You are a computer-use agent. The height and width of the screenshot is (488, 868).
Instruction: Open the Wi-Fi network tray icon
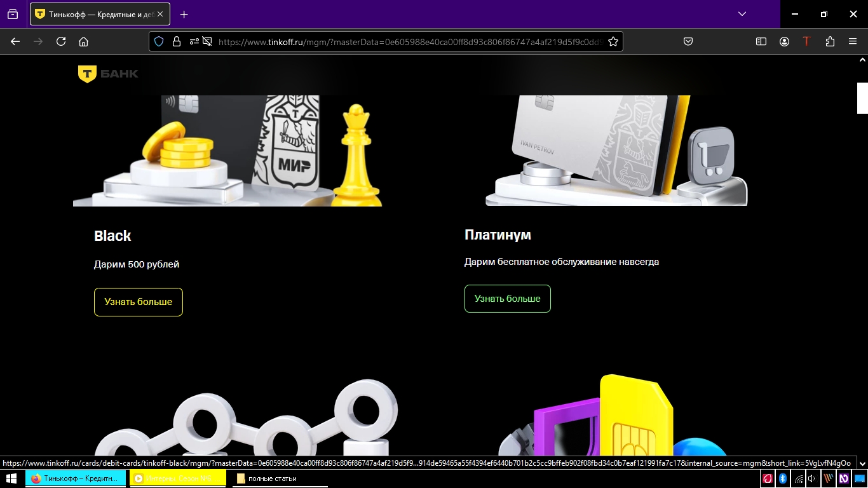tap(798, 478)
